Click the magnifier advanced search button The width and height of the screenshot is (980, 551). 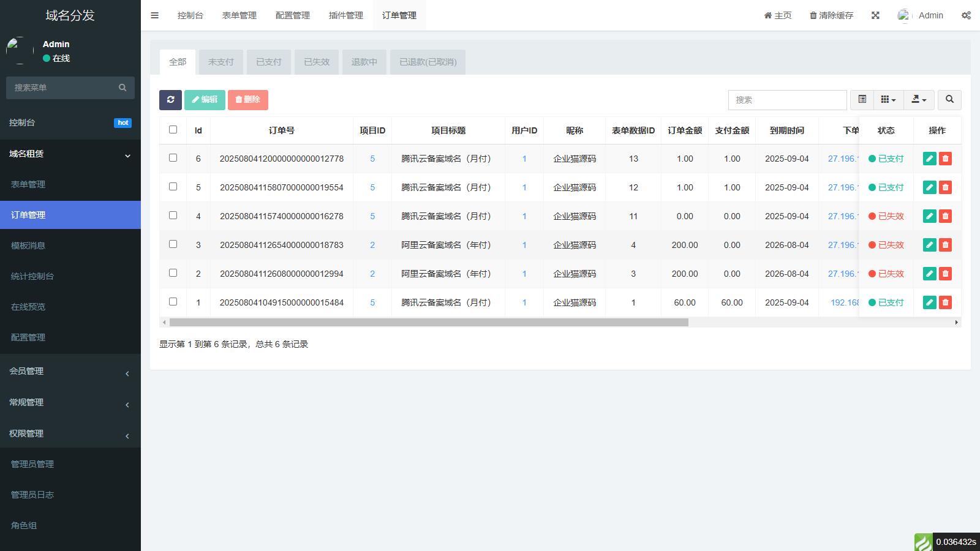949,99
